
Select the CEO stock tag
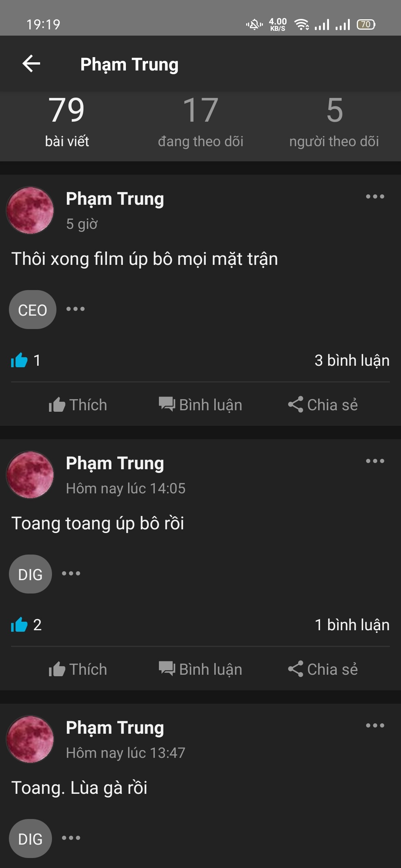[33, 310]
